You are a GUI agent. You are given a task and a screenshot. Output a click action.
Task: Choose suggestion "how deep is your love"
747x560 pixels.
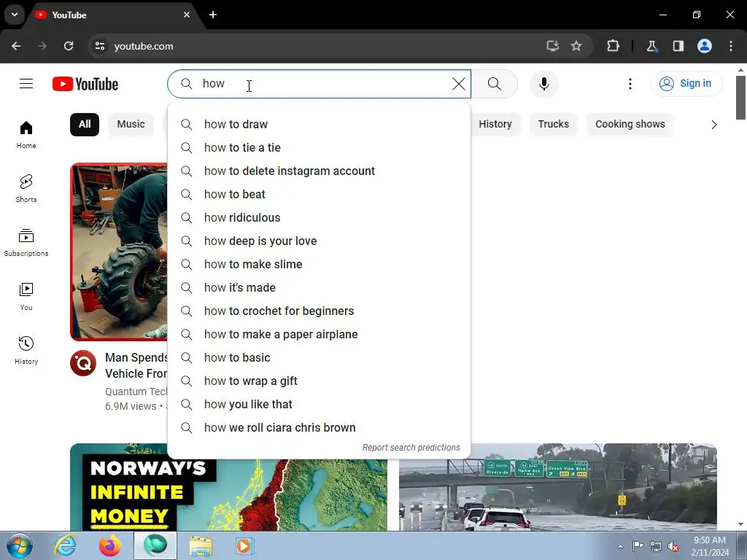point(320,241)
